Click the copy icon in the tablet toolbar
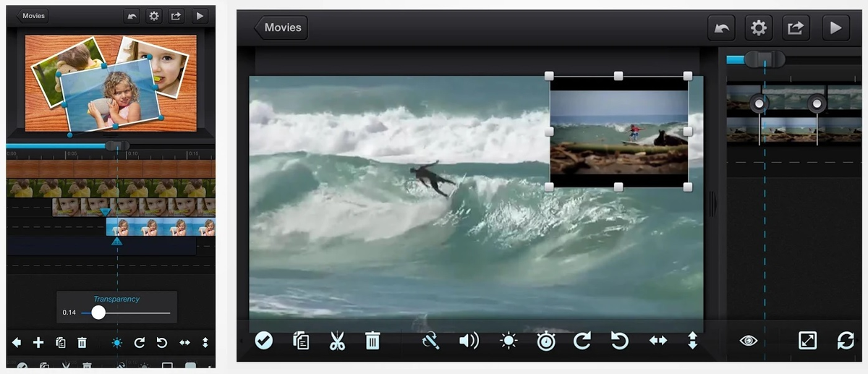This screenshot has width=868, height=374. click(x=301, y=340)
